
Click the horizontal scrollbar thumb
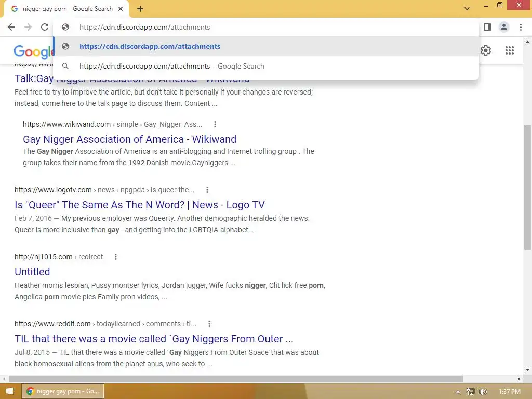tap(236, 379)
